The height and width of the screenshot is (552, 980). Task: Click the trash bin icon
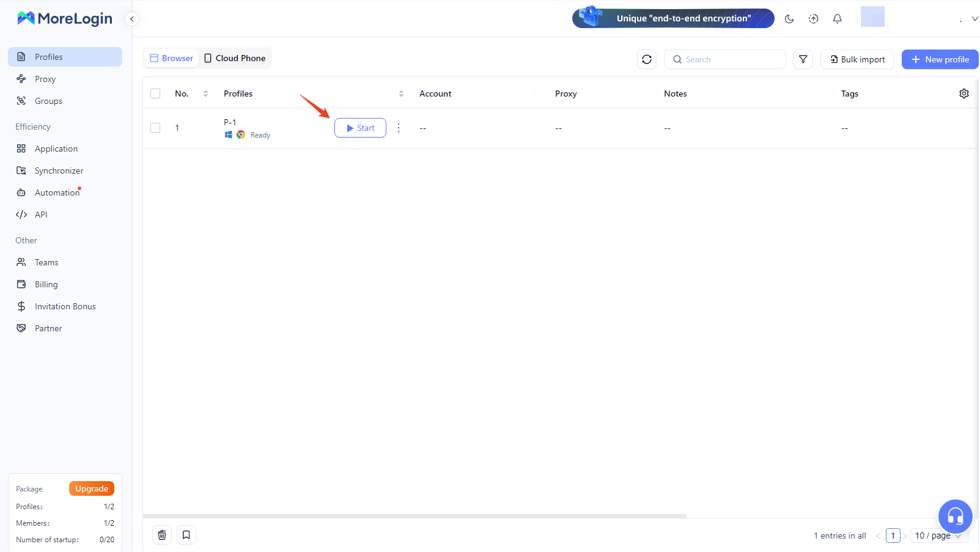pyautogui.click(x=162, y=535)
